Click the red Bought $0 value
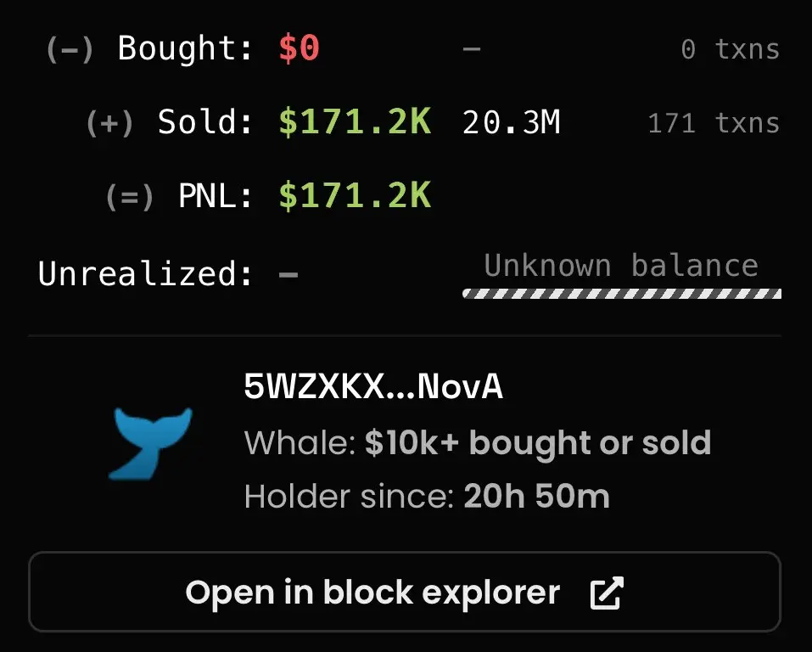The height and width of the screenshot is (652, 812). click(x=299, y=48)
